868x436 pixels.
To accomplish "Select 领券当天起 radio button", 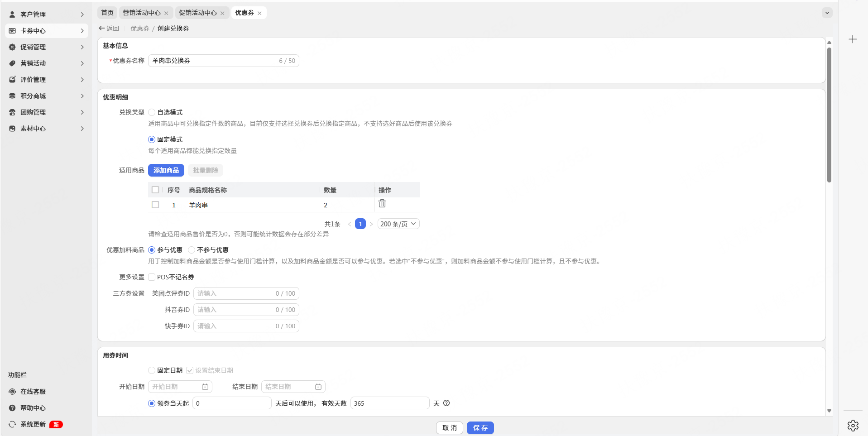I will pos(152,403).
